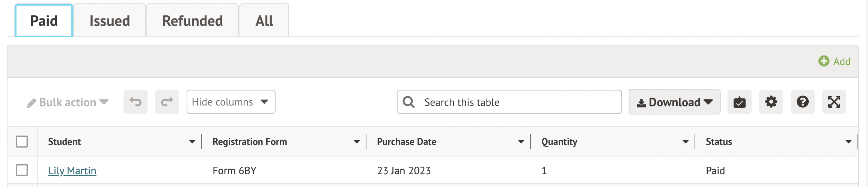Click the magnifier search icon
Screen dimensions: 868x187
click(x=408, y=102)
